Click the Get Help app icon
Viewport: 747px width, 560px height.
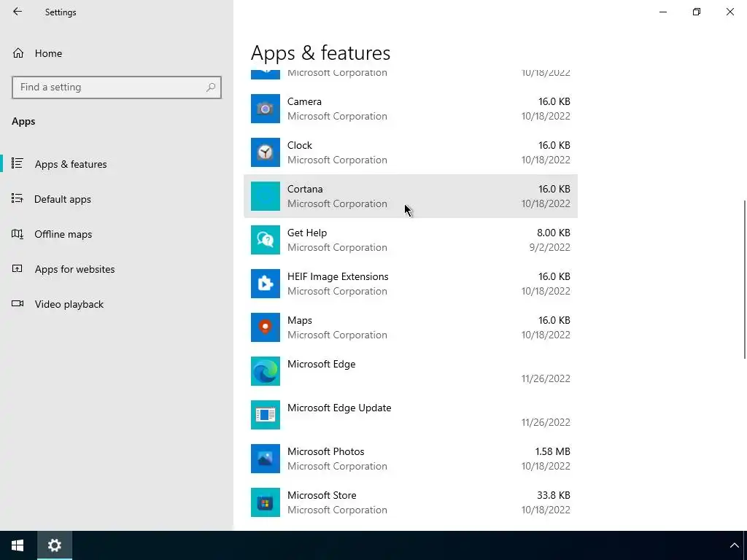click(266, 240)
